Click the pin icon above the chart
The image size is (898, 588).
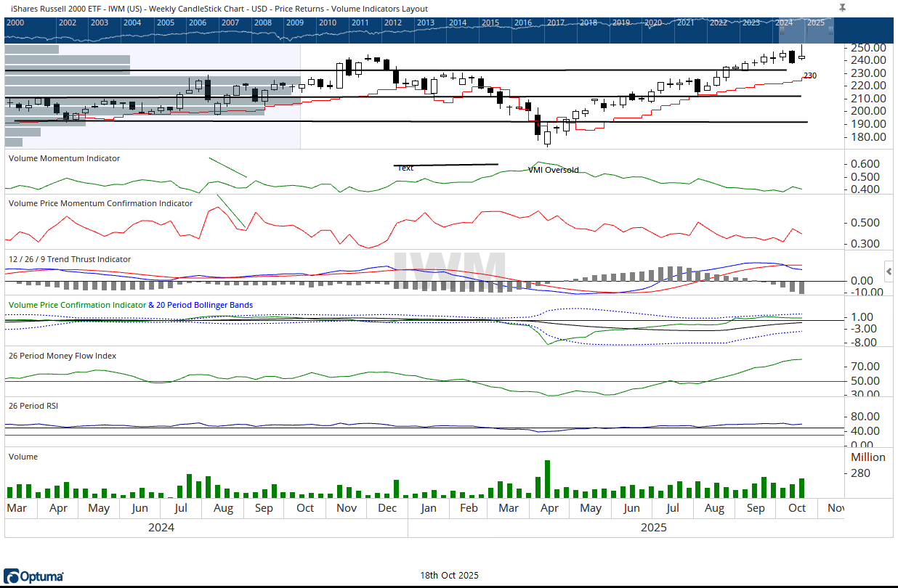point(842,7)
